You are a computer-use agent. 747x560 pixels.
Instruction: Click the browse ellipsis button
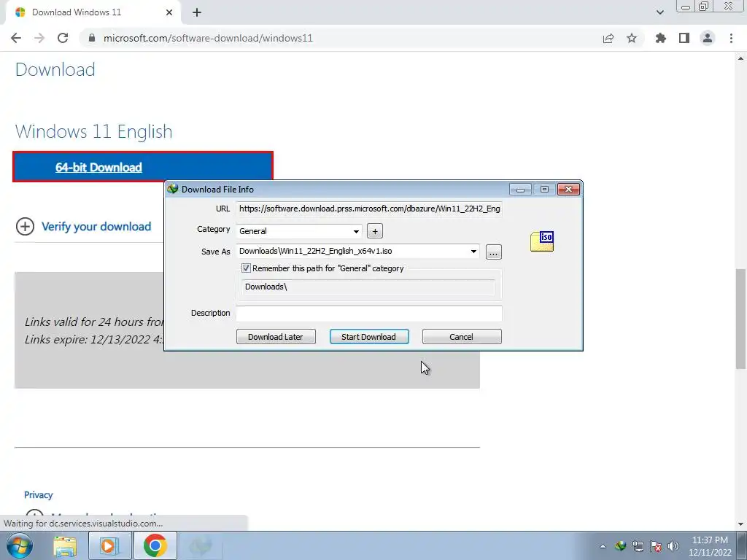(x=494, y=252)
